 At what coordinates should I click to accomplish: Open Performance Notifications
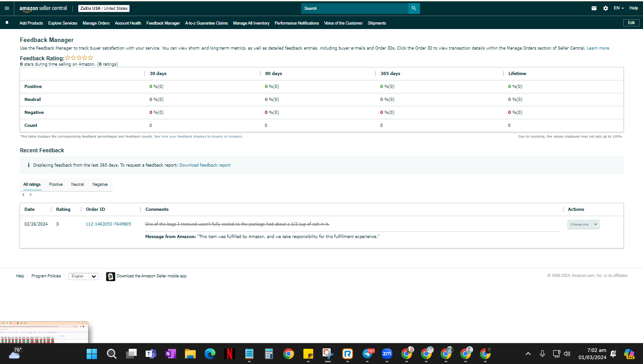(x=297, y=23)
